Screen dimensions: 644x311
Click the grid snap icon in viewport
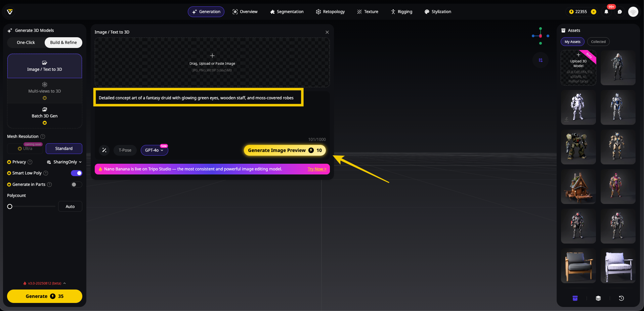[x=541, y=60]
